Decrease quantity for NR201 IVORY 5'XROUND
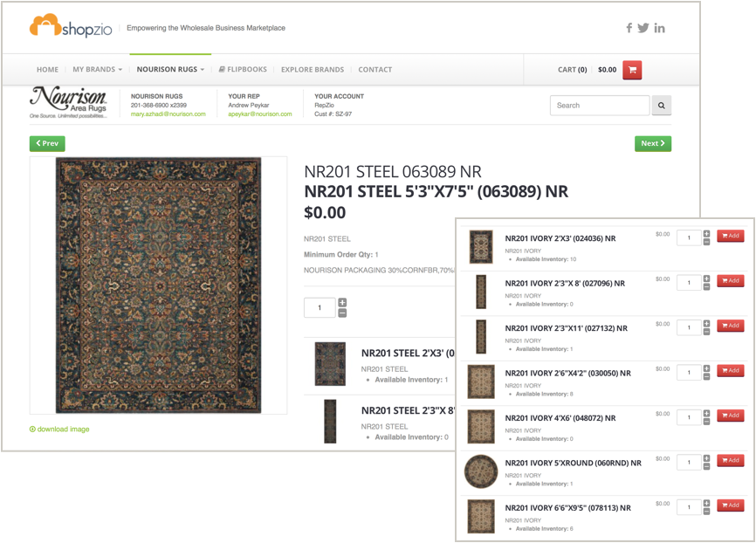Image resolution: width=756 pixels, height=543 pixels. (706, 466)
